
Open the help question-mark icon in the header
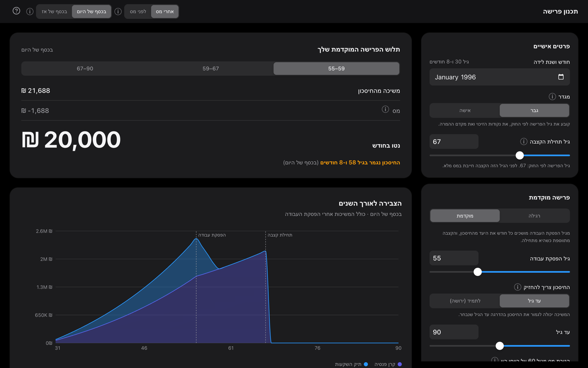point(16,11)
